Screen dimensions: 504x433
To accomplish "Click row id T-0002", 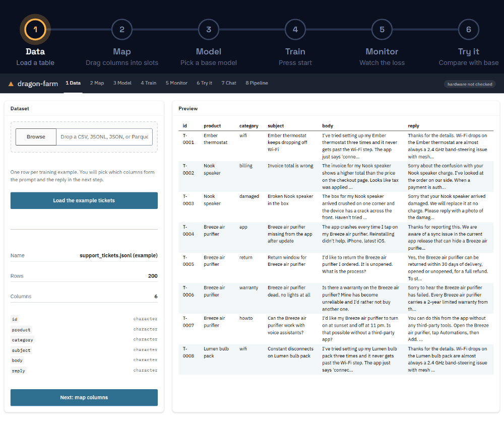I will click(x=188, y=169).
